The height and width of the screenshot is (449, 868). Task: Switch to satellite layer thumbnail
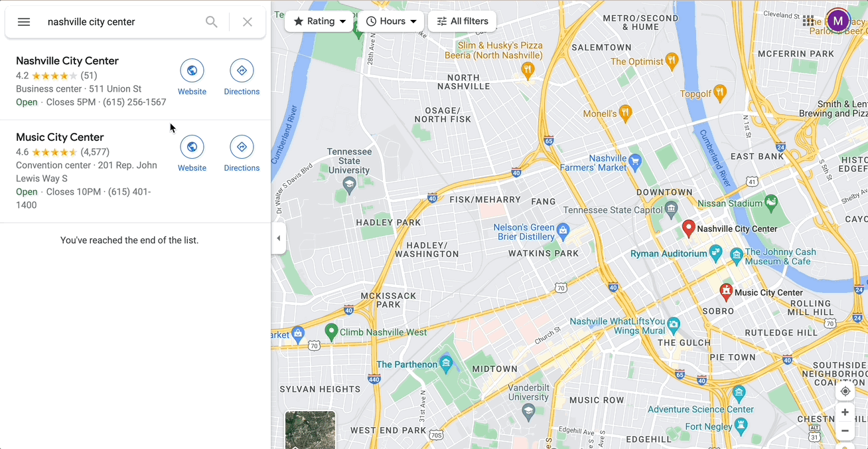310,430
